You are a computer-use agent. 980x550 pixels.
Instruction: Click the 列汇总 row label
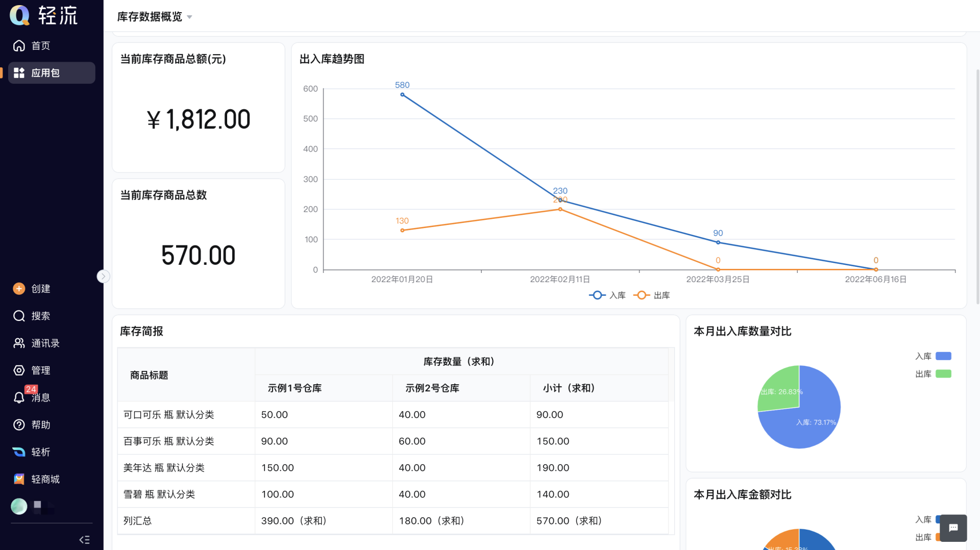point(137,521)
